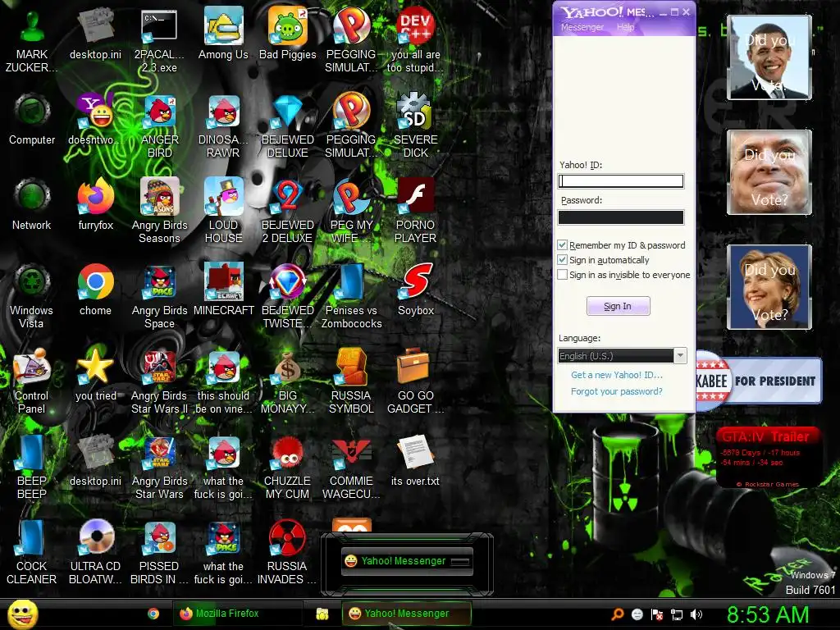Viewport: 840px width, 630px height.
Task: Click the volume speaker tray icon
Action: click(696, 614)
